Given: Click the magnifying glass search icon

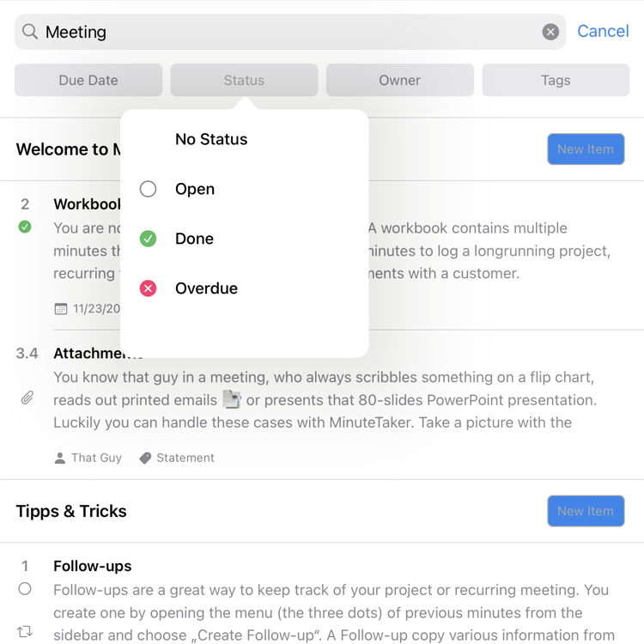Looking at the screenshot, I should [30, 32].
